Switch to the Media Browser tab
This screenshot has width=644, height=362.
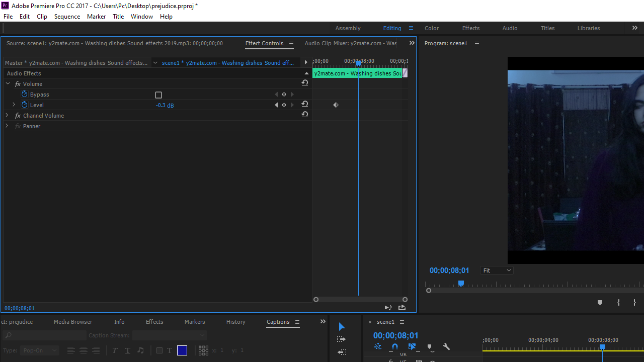coord(73,322)
